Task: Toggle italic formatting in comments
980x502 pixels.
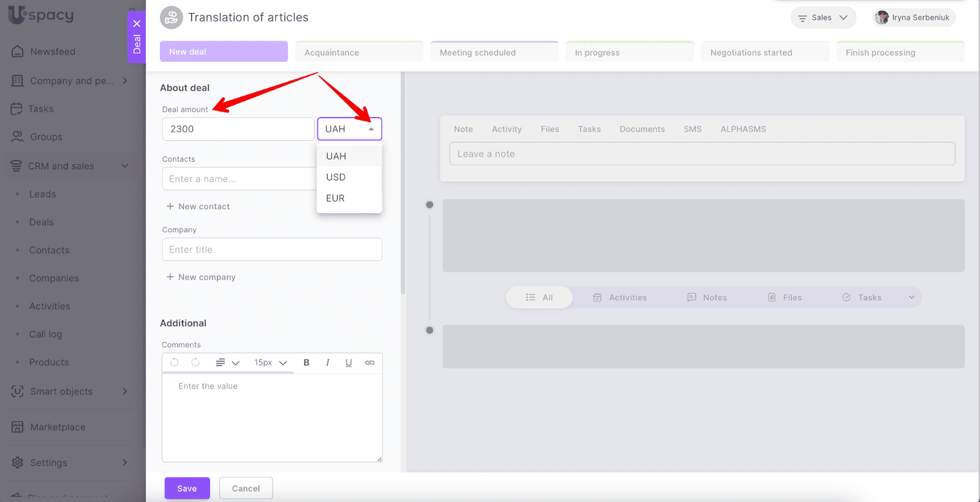Action: [x=328, y=363]
